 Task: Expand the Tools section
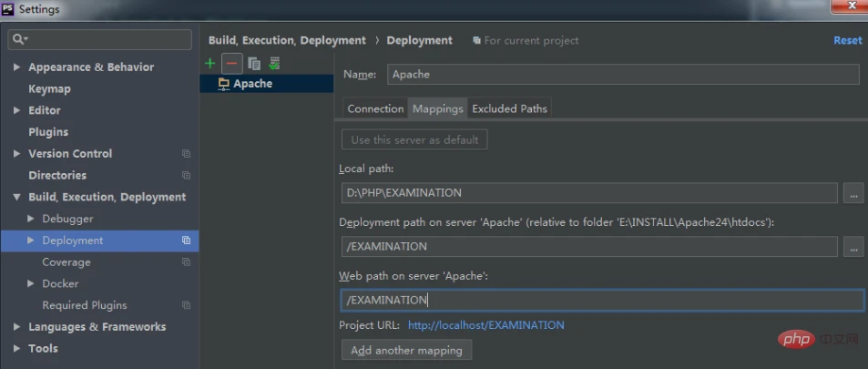(16, 348)
